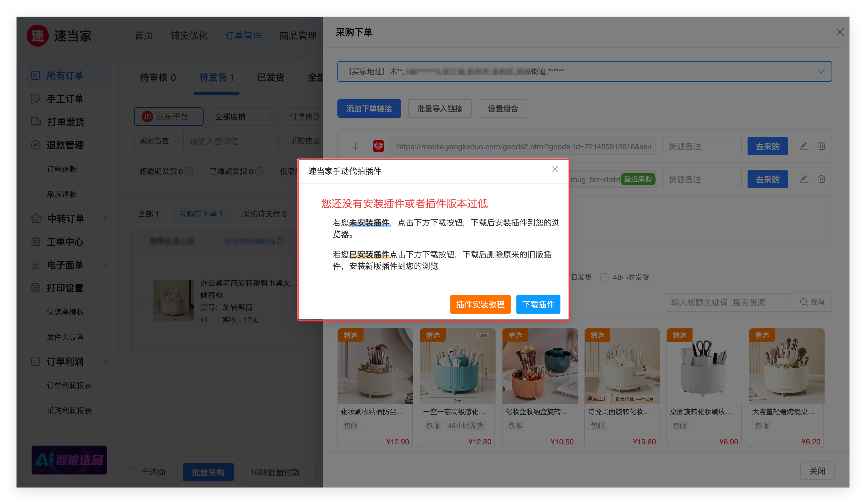The width and height of the screenshot is (866, 504).
Task: Click the help icon beside 将逾期发货
Action: 189,171
